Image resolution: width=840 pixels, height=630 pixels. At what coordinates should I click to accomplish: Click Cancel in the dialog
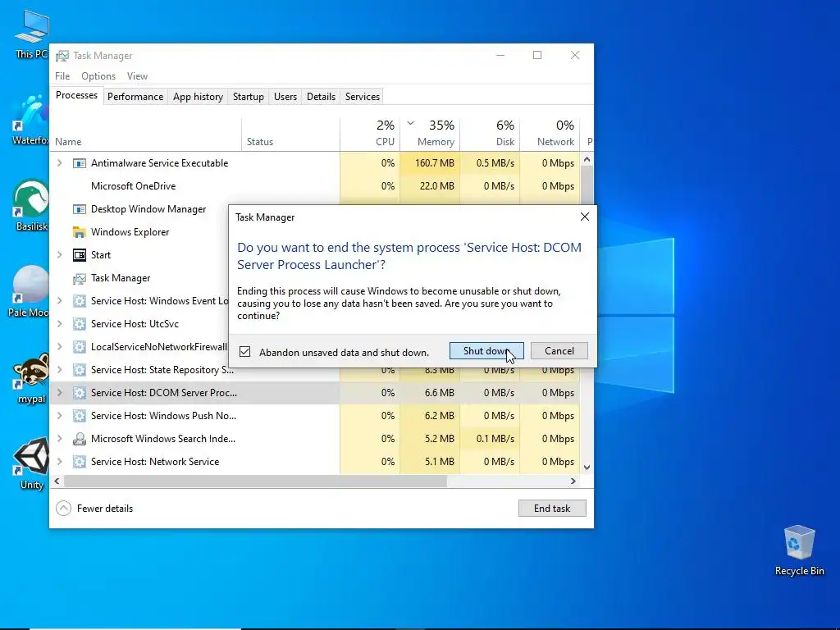pos(559,351)
